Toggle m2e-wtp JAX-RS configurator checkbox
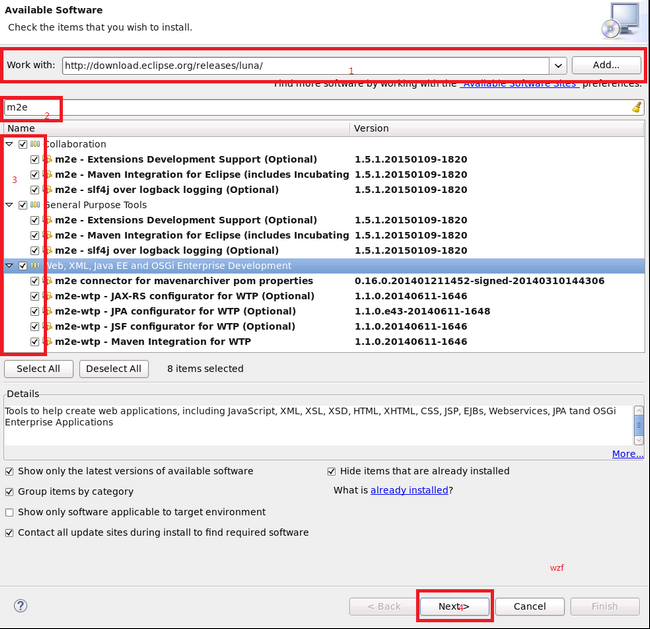 pyautogui.click(x=35, y=296)
